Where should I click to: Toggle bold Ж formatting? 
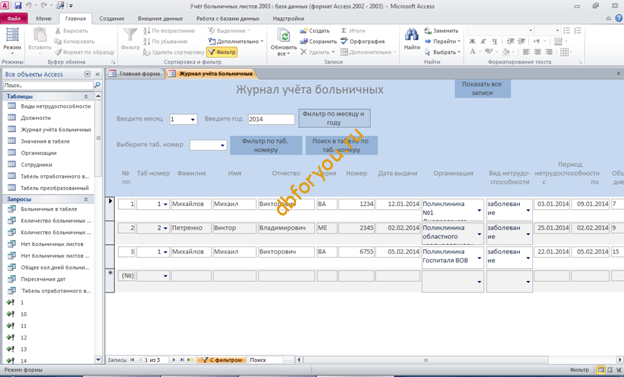[x=472, y=41]
